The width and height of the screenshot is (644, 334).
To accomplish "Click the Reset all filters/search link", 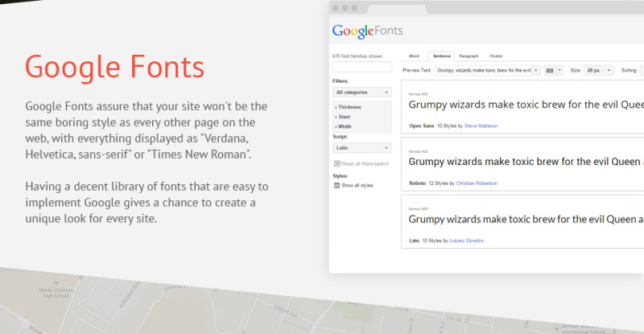I will [365, 163].
